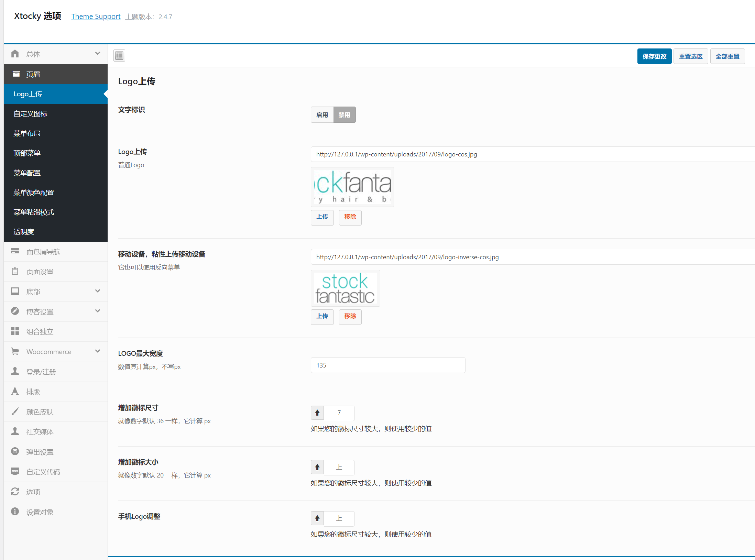Enable the 文字标识 option with 启用

322,115
